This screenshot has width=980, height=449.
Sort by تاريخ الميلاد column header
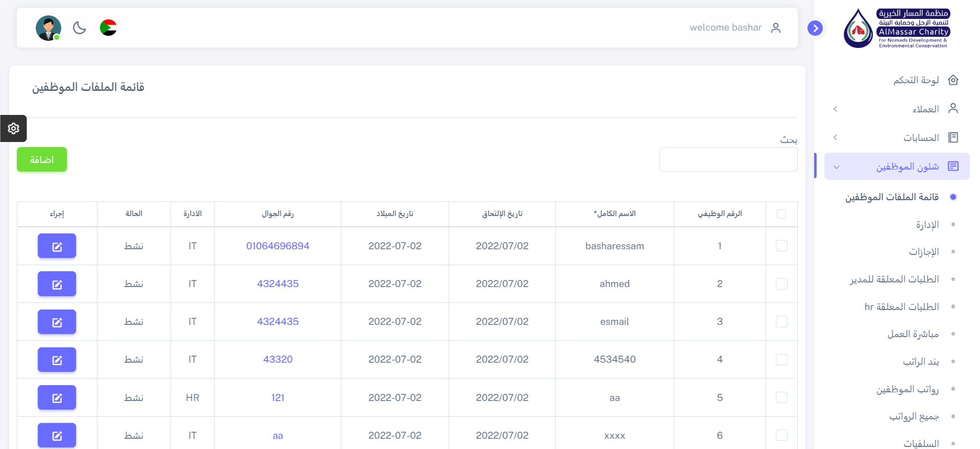tap(395, 214)
